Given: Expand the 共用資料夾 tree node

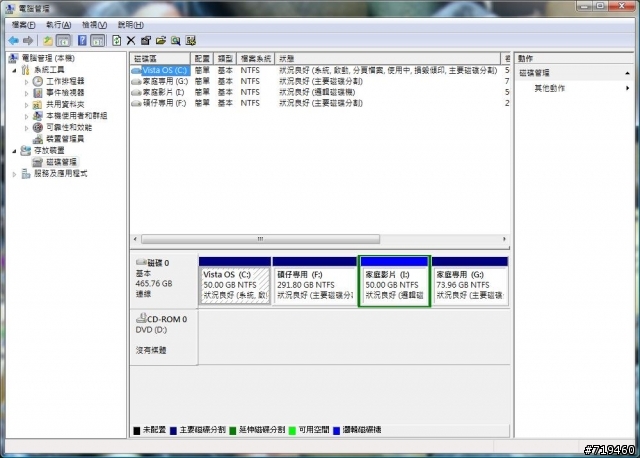Looking at the screenshot, I should 27,105.
